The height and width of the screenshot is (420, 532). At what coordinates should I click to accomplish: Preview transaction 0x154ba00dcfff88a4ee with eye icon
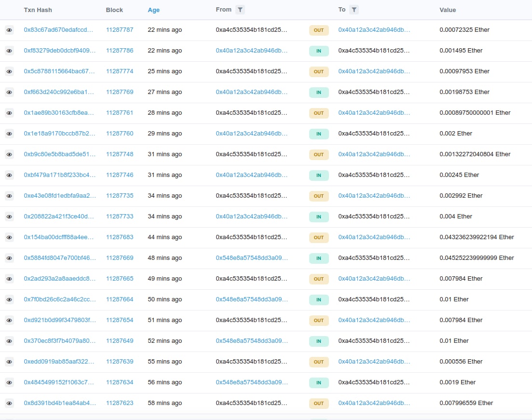10,237
